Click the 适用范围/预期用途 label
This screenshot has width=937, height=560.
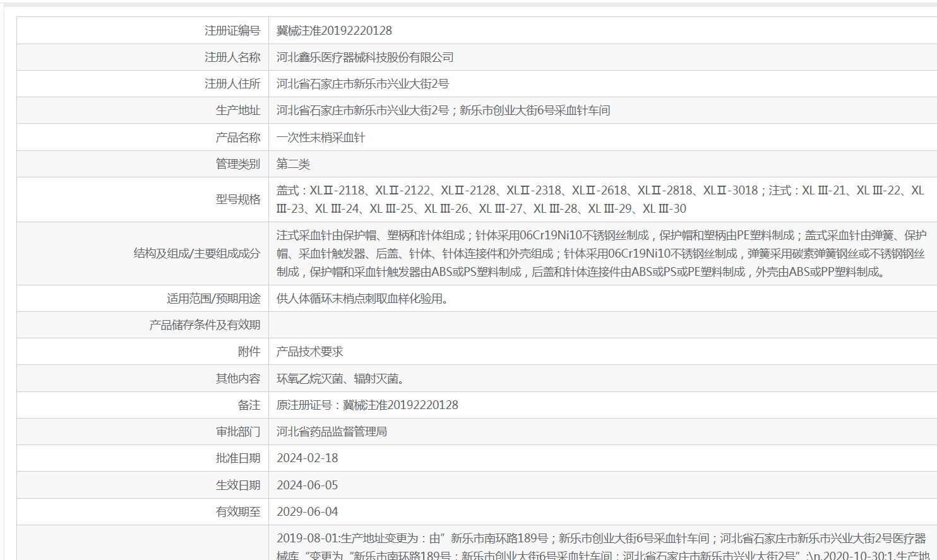pos(213,298)
